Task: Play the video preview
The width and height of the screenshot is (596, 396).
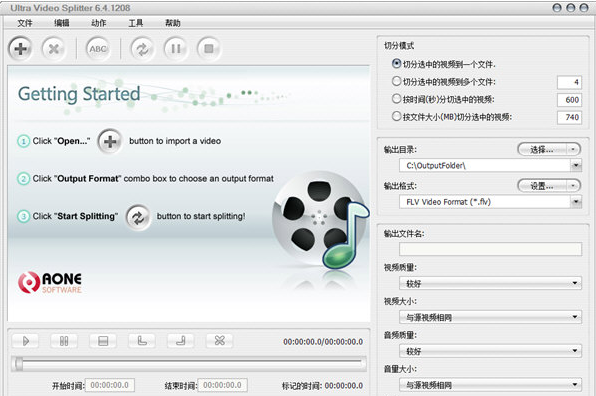Action: 25,341
